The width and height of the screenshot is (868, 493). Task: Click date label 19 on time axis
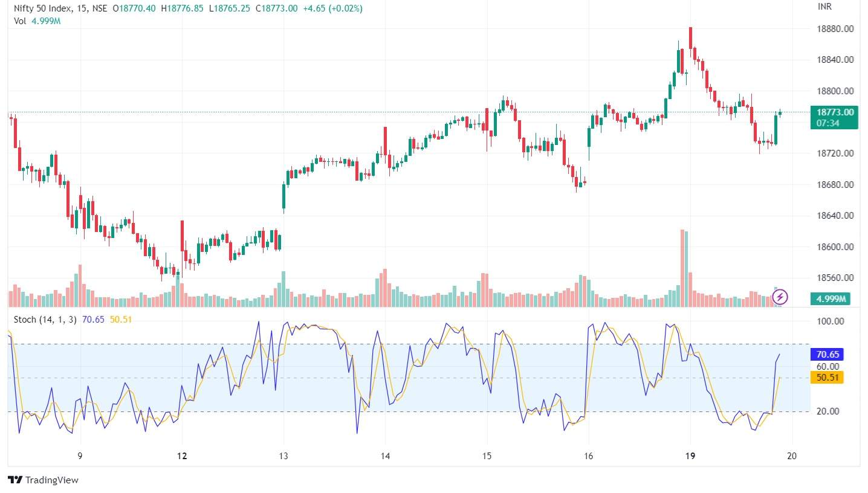tap(690, 456)
